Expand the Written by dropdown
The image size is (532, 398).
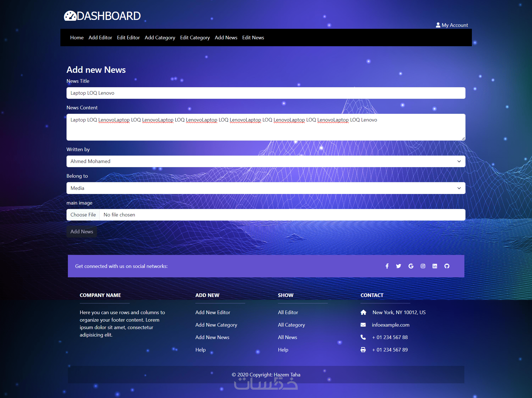(x=265, y=161)
